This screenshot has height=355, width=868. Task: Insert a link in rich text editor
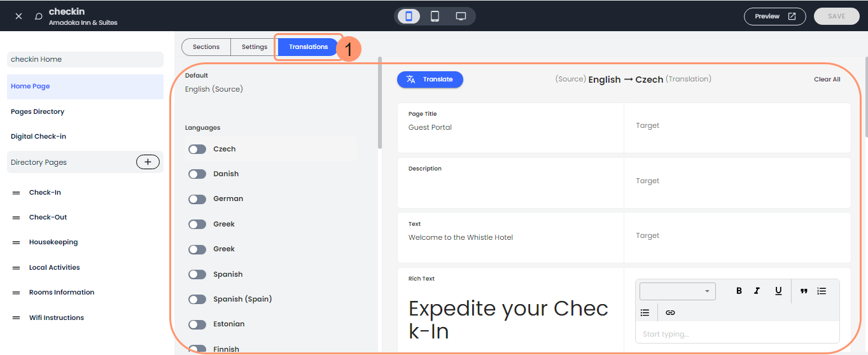click(669, 312)
